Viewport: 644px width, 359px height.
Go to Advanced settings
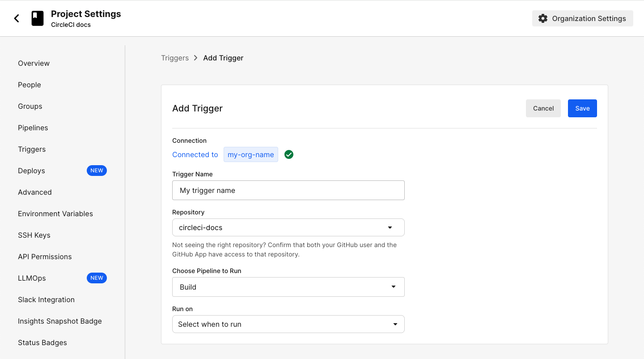pyautogui.click(x=35, y=192)
